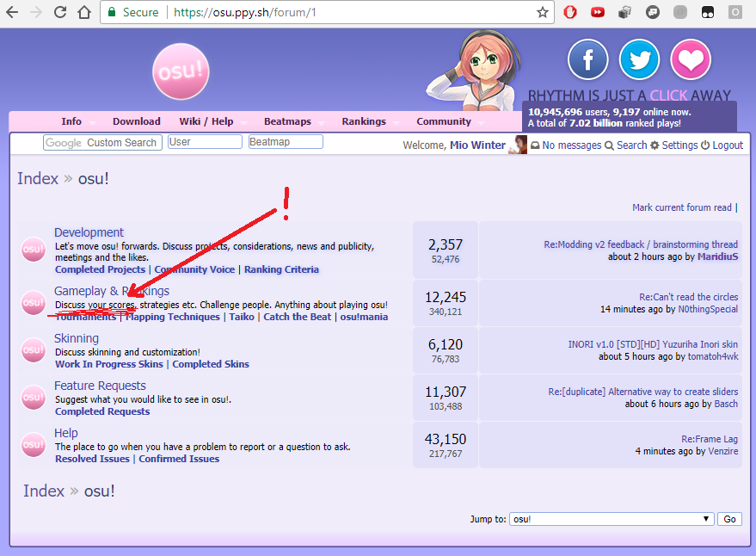756x556 pixels.
Task: Click the osu! icon beside Gameplay & Rankings
Action: (34, 303)
